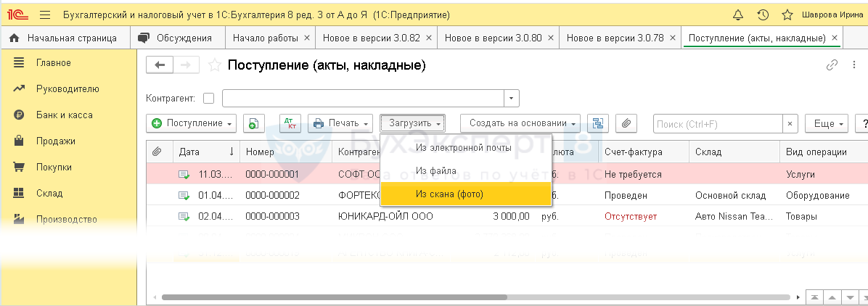This screenshot has height=306, width=868.
Task: Open the Руководителю section
Action: [68, 88]
